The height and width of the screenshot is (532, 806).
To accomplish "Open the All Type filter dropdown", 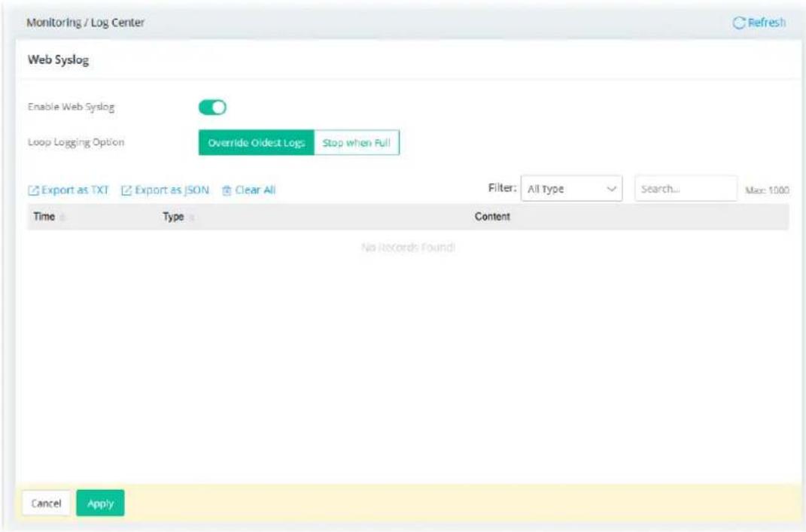I will (x=571, y=189).
